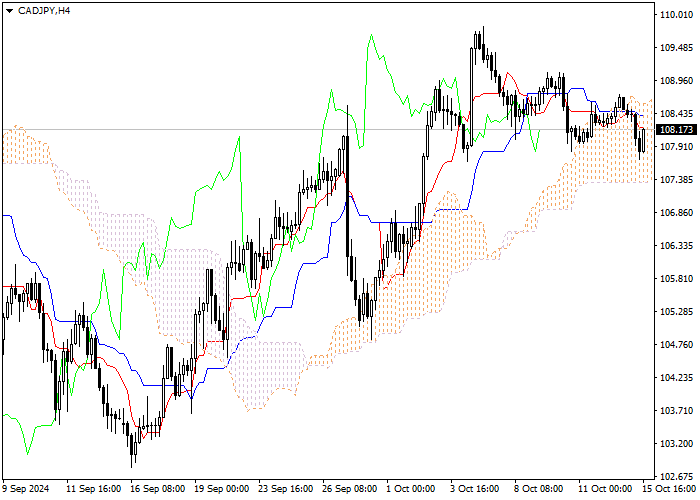Click the 110.010 price axis label
Image resolution: width=700 pixels, height=500 pixels.
(x=676, y=15)
